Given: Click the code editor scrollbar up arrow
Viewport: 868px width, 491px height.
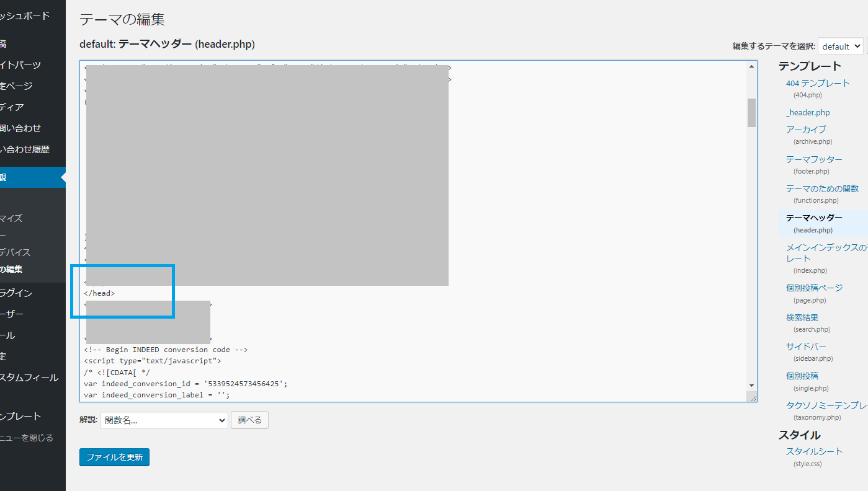Looking at the screenshot, I should point(751,66).
